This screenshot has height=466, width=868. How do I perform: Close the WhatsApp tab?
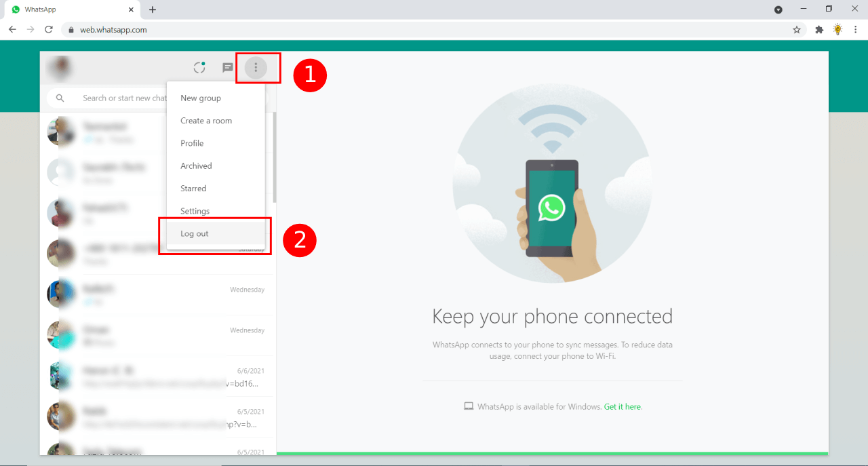(x=131, y=9)
